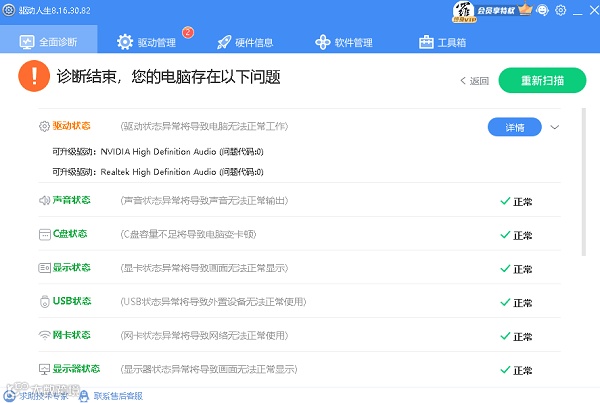
Task: Click 正常 status for 声音状态
Action: point(522,202)
